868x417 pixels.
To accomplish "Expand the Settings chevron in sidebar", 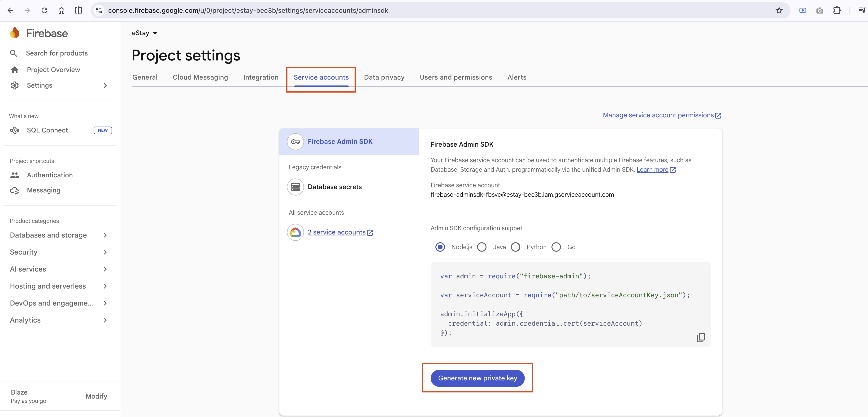I will click(105, 85).
